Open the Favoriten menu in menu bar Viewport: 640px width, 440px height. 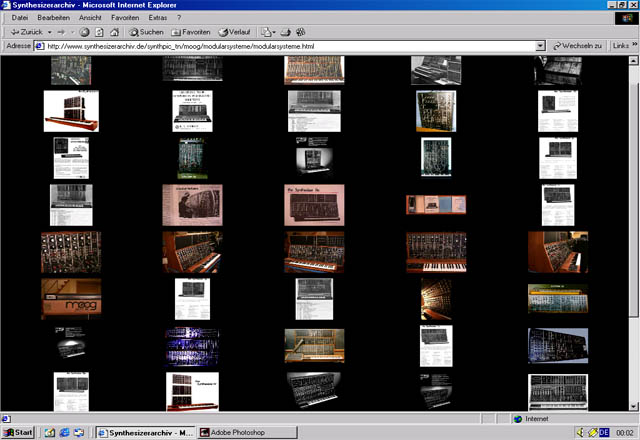pos(125,18)
